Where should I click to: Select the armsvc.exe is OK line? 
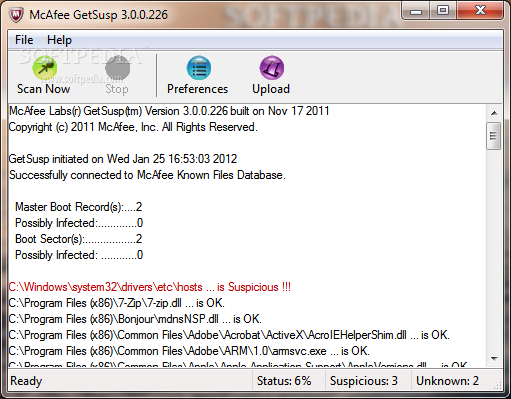(189, 351)
